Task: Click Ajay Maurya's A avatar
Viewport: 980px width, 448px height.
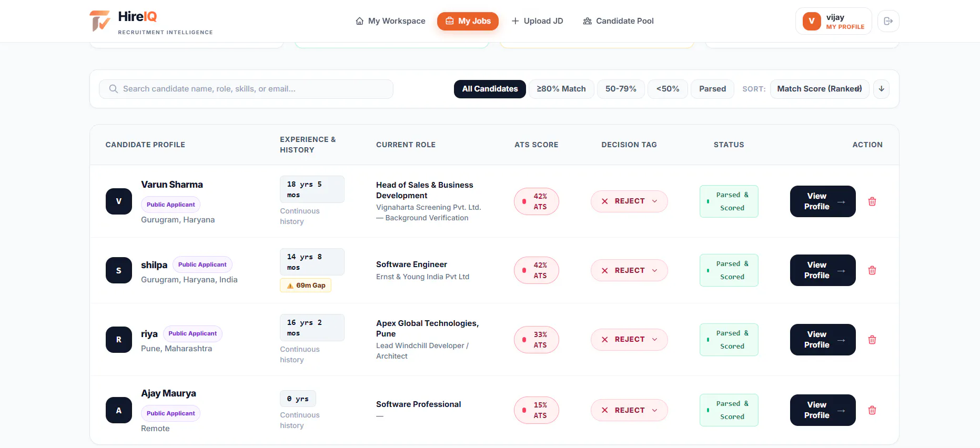Action: pyautogui.click(x=119, y=410)
